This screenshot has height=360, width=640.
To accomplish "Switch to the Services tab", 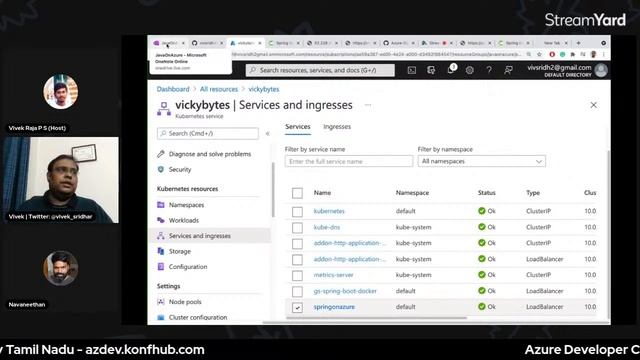I will [298, 127].
